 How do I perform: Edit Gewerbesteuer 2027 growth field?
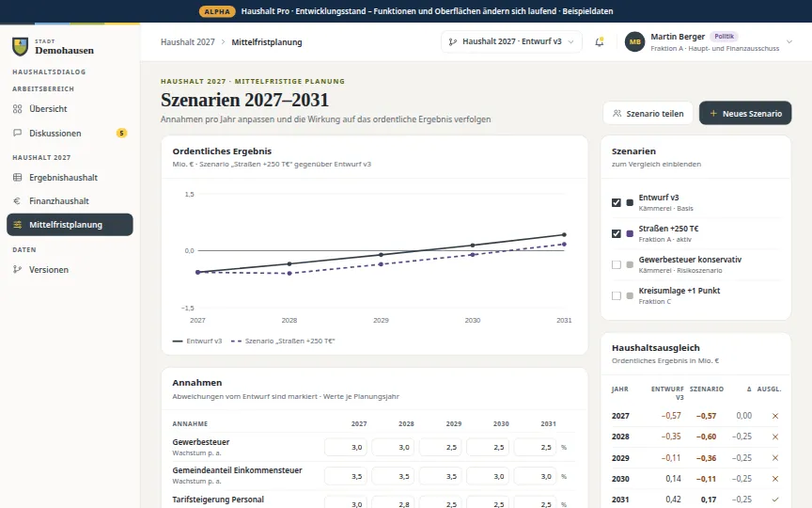click(346, 448)
